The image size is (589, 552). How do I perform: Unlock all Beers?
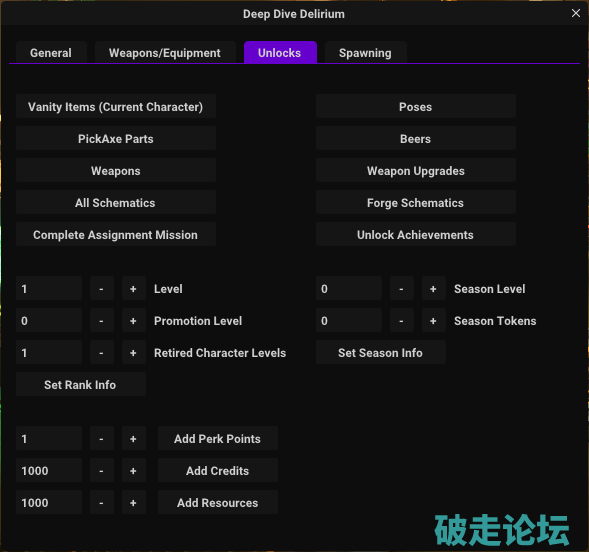415,139
